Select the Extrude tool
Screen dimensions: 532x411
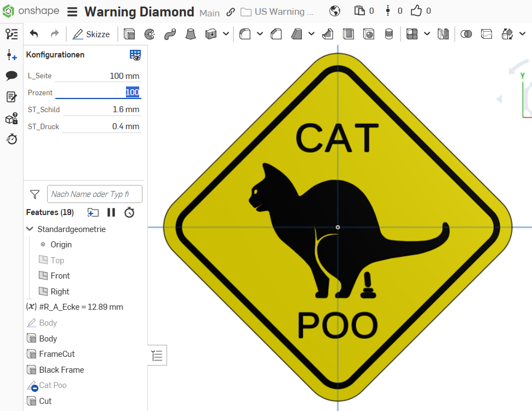pos(129,34)
